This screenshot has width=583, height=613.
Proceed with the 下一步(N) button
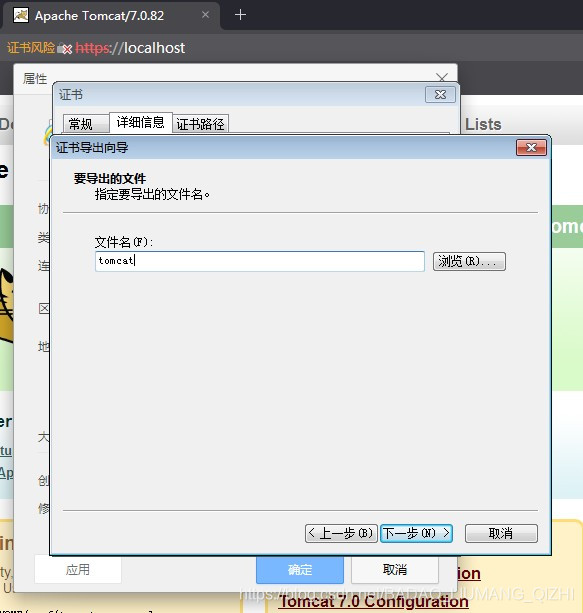tap(416, 533)
